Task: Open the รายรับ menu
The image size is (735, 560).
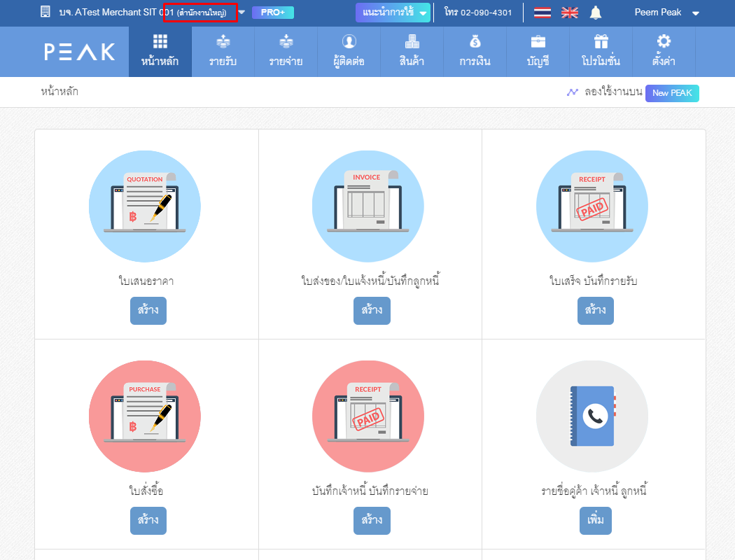Action: (223, 52)
